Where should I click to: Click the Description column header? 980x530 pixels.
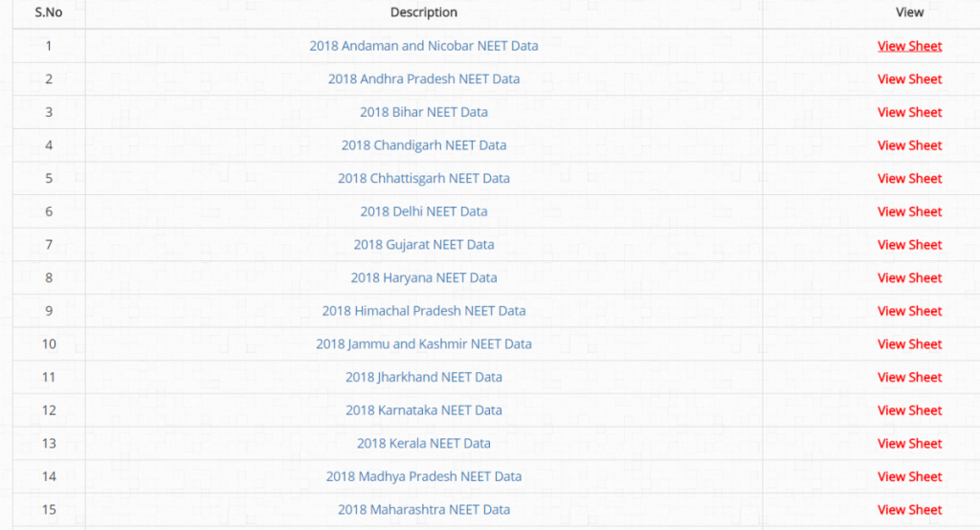point(424,11)
